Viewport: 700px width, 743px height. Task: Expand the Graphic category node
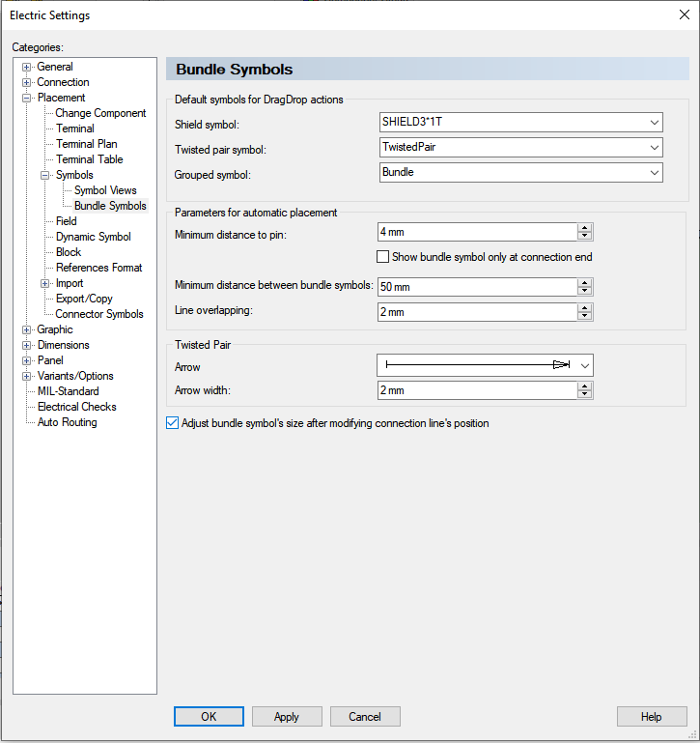pyautogui.click(x=27, y=329)
